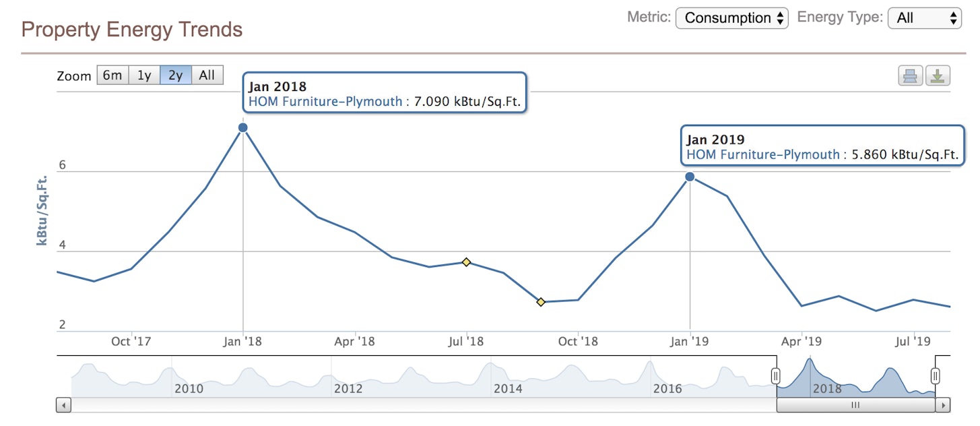Click the Jul 2018 yellow diamond marker
980x426 pixels.
465,262
